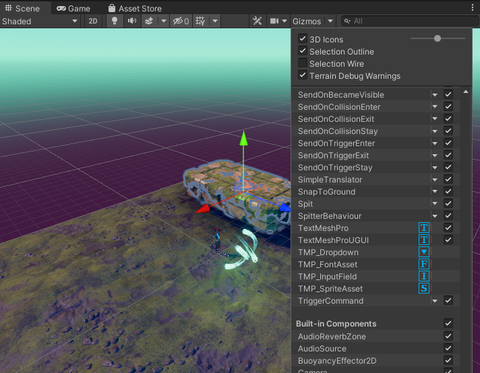The image size is (480, 373).
Task: Uncheck SendOnCollisionExit gizmo checkbox
Action: pos(448,119)
